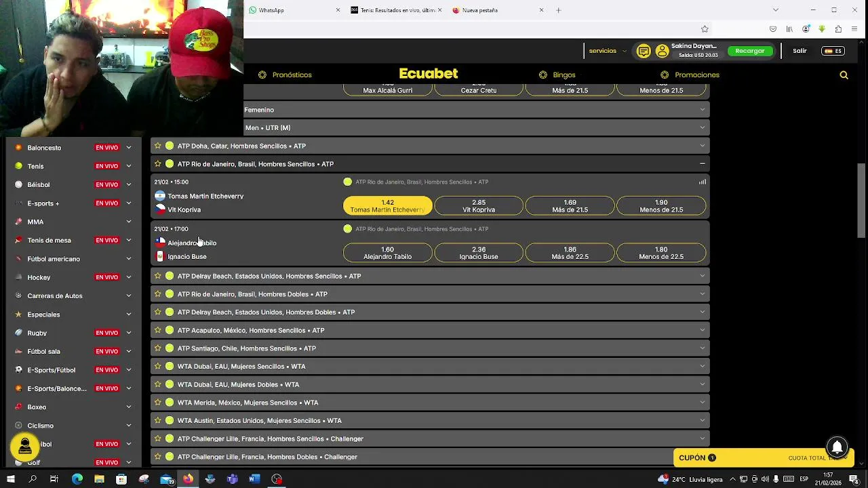Open the Pronósticos menu
The width and height of the screenshot is (868, 488).
(285, 75)
